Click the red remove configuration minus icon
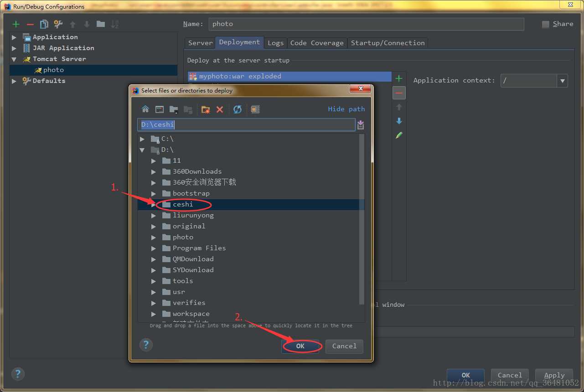The height and width of the screenshot is (392, 584). coord(30,24)
